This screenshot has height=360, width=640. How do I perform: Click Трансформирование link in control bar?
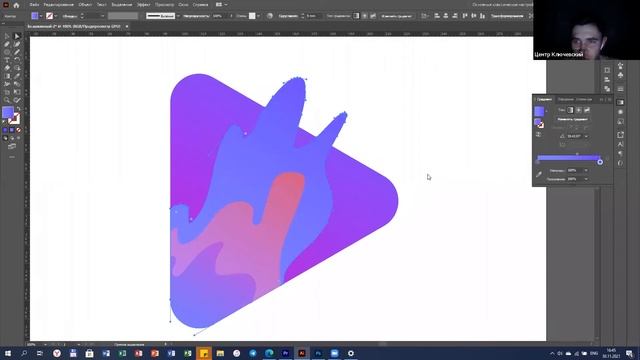(507, 16)
